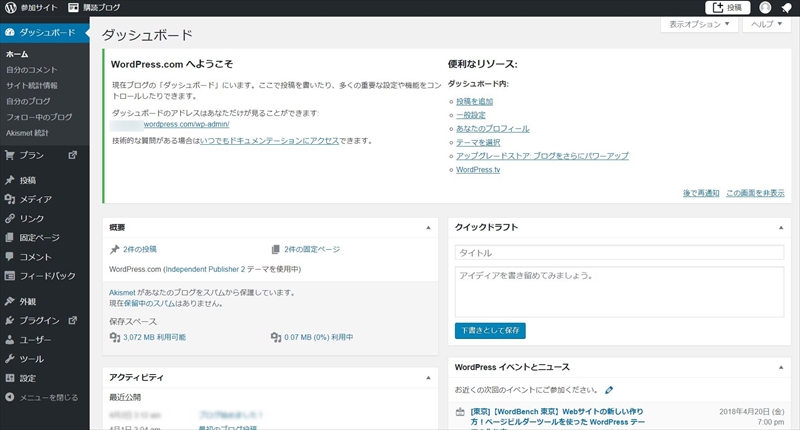Click the Akismet link in 概要
The height and width of the screenshot is (430, 800).
click(x=122, y=293)
